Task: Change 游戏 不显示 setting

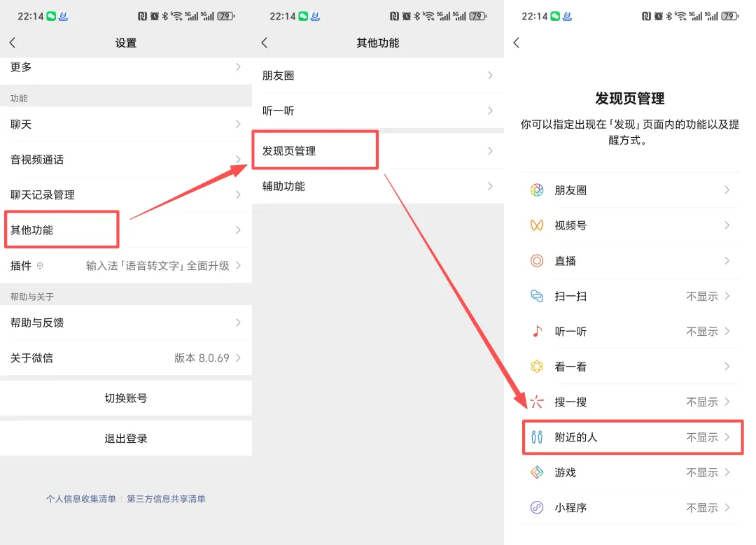Action: [x=702, y=472]
